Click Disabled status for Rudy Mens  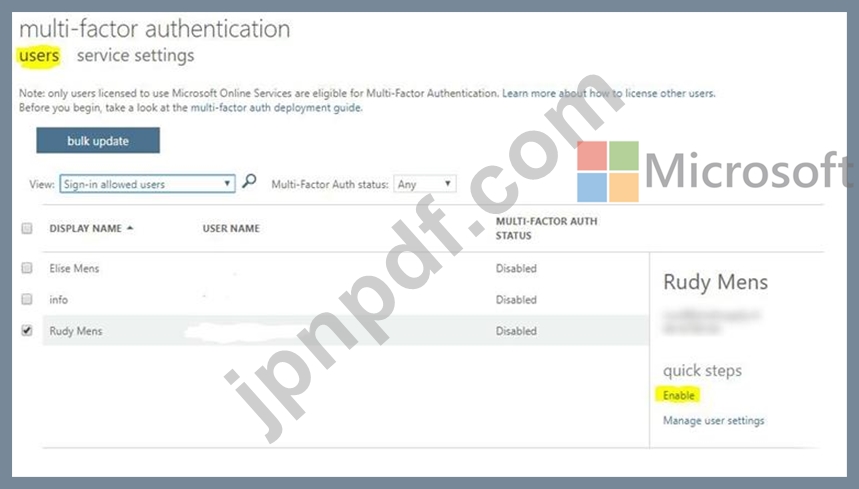[x=516, y=331]
